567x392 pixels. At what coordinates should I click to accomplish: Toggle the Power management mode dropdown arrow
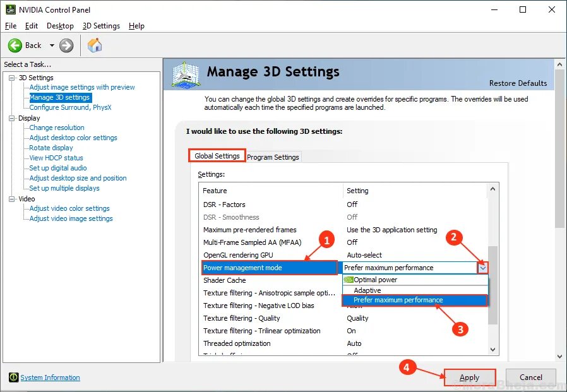coord(483,268)
